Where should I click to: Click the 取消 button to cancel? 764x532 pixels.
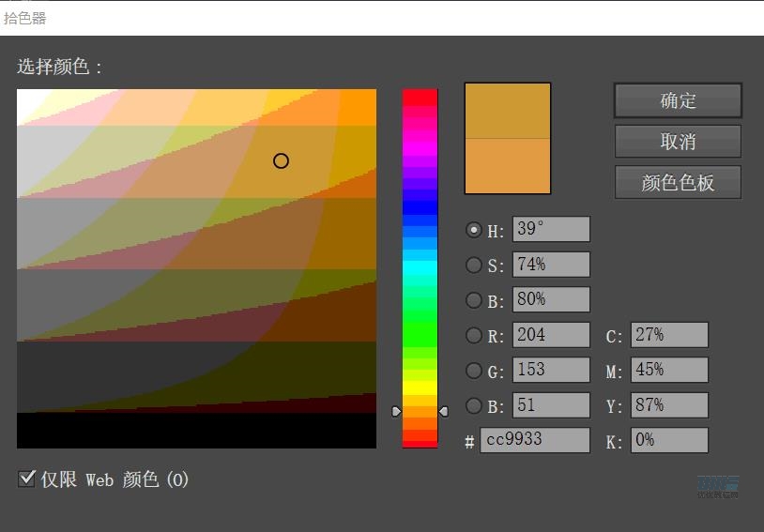pyautogui.click(x=678, y=142)
